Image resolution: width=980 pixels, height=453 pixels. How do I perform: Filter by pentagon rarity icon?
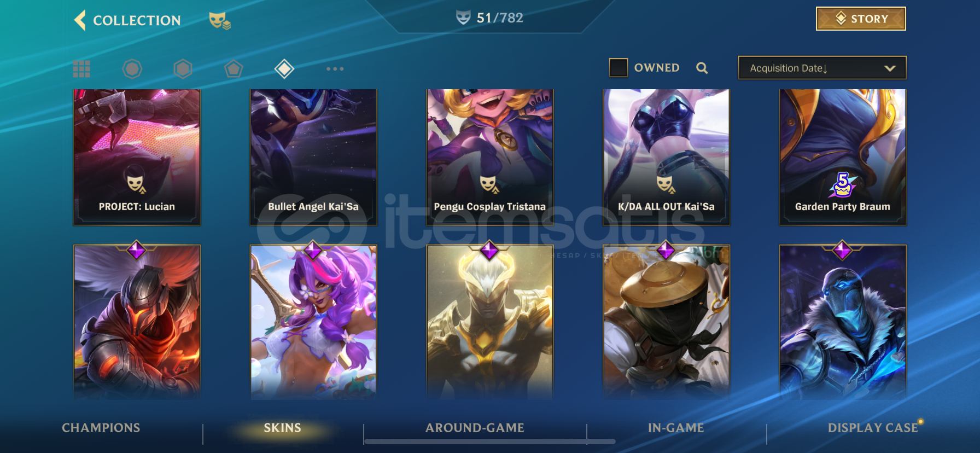tap(234, 69)
